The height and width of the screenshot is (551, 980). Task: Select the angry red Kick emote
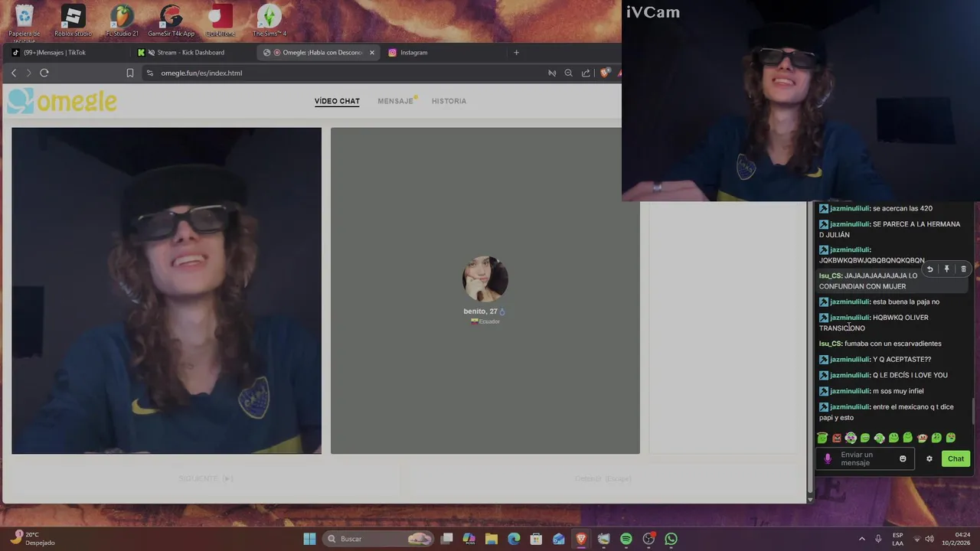[837, 438]
